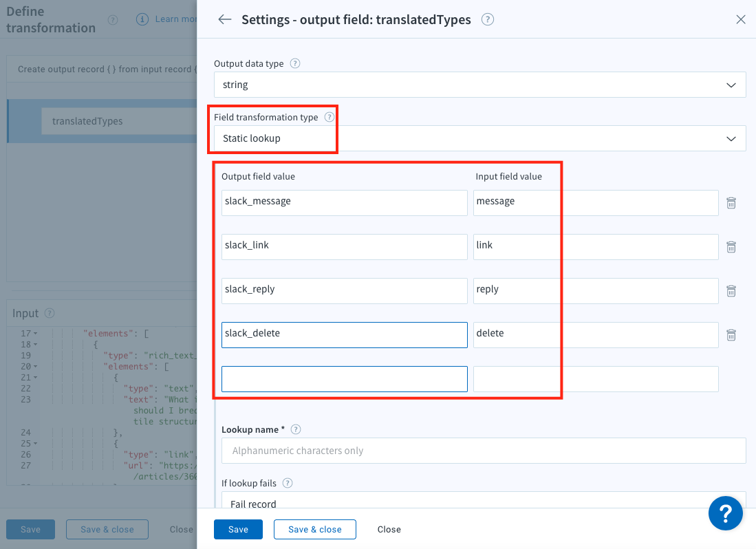The width and height of the screenshot is (756, 549).
Task: Click the back arrow in Settings header
Action: (224, 19)
